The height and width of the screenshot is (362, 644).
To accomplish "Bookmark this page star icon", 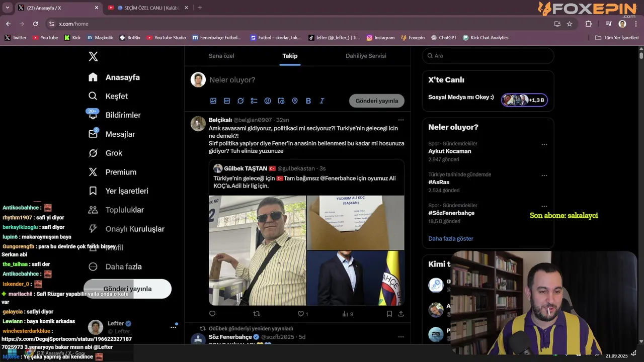I will click(570, 24).
